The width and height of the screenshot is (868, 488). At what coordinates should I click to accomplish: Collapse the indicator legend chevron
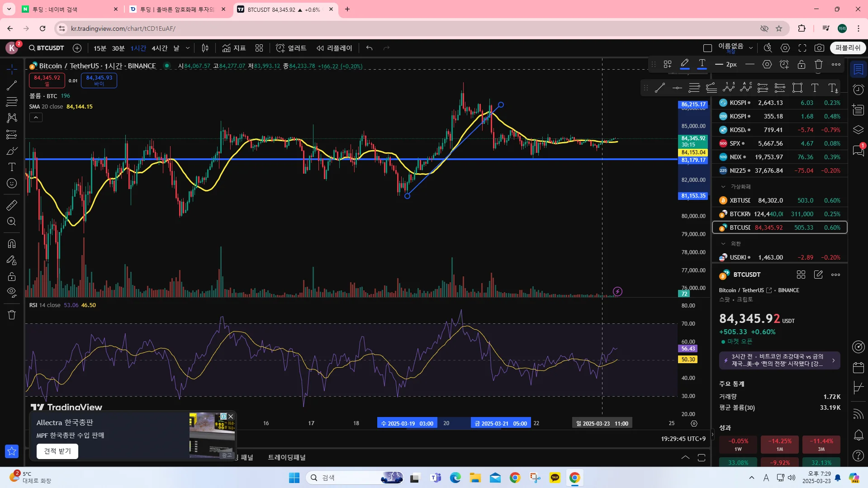[36, 118]
